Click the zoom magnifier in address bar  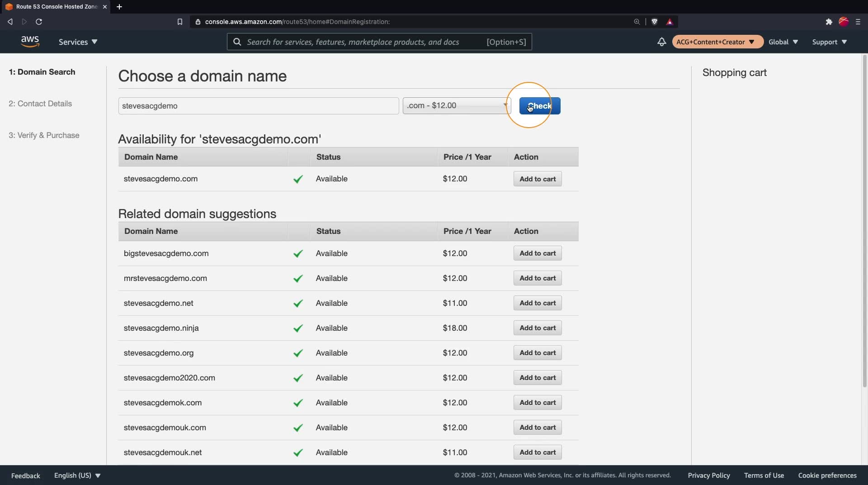coord(637,22)
